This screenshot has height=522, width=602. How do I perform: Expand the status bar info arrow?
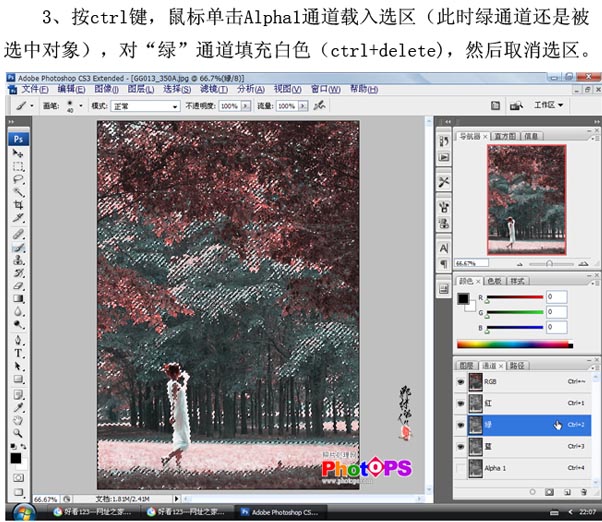[x=176, y=499]
